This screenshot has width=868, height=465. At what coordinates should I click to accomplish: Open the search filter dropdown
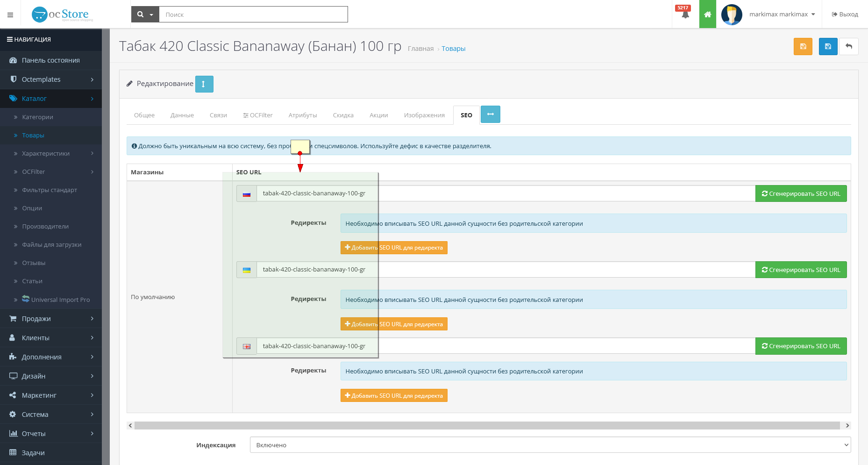click(145, 14)
